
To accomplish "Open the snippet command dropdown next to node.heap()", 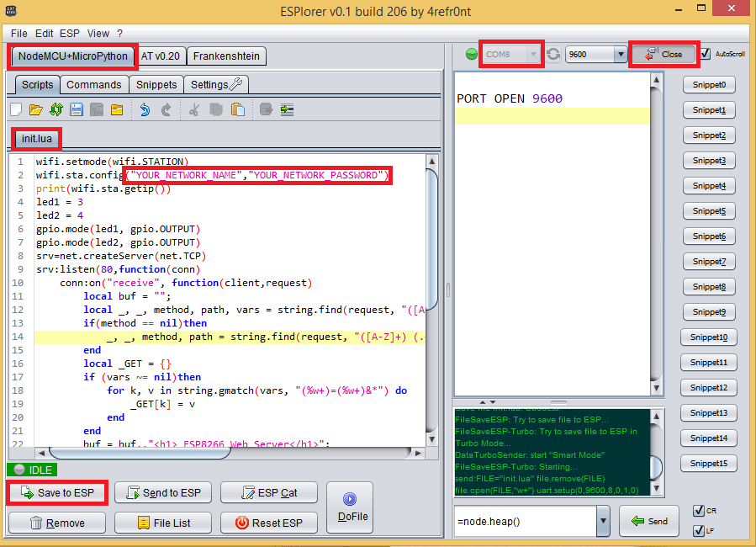I will tap(604, 521).
